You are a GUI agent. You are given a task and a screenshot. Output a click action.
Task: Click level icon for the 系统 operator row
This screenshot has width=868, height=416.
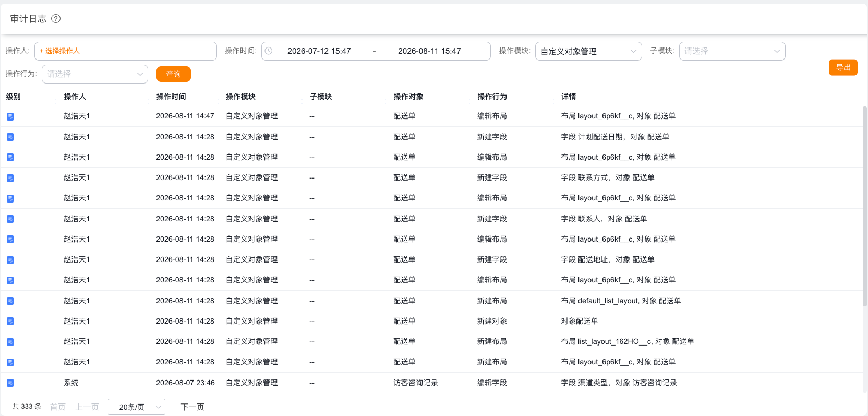(10, 383)
